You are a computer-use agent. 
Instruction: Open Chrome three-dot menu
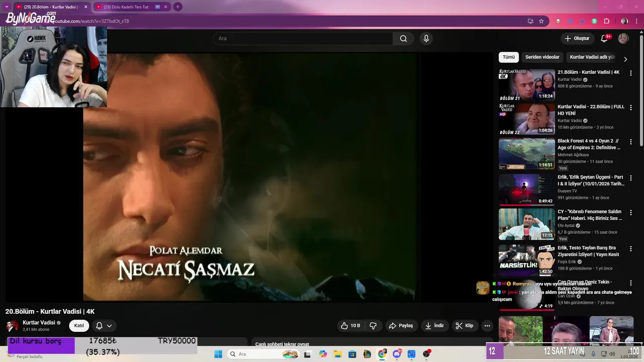pyautogui.click(x=636, y=21)
